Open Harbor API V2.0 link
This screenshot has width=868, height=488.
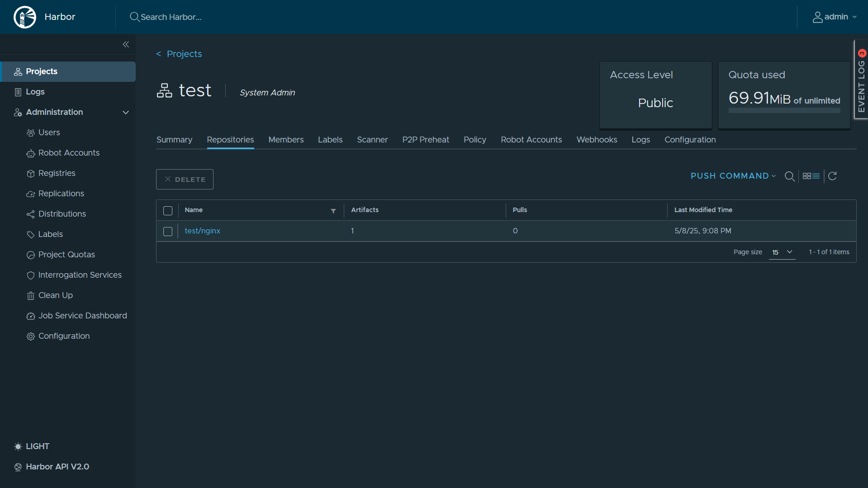click(57, 467)
